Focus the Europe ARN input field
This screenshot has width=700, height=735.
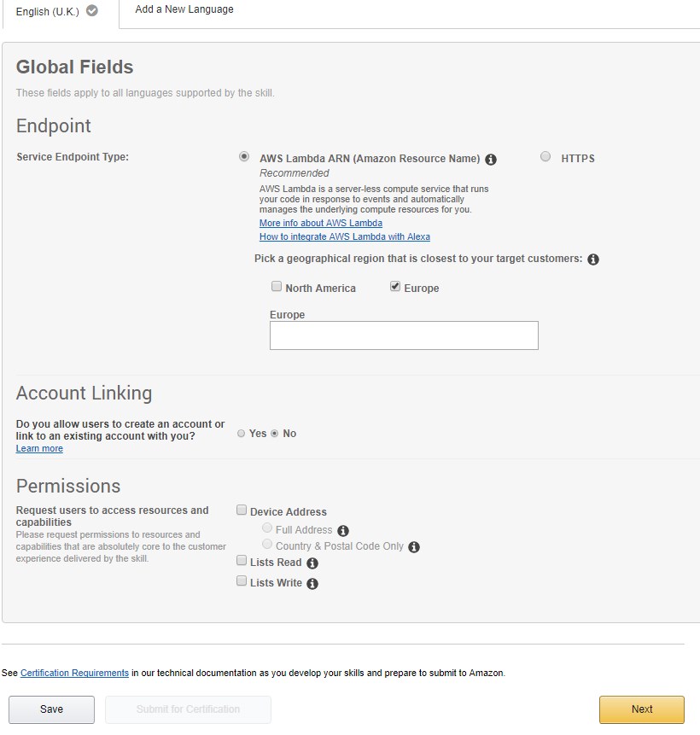404,335
